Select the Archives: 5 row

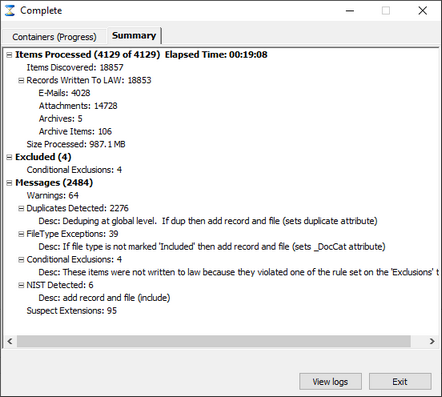coord(60,119)
